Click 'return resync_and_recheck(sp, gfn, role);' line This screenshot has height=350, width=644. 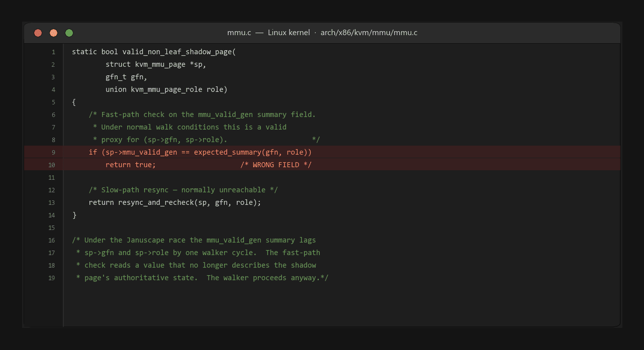click(175, 202)
